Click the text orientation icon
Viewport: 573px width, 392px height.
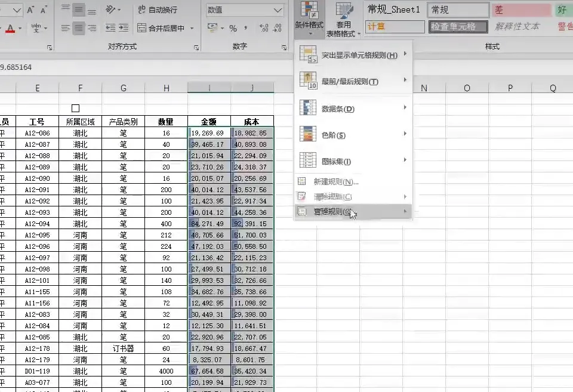[110, 10]
